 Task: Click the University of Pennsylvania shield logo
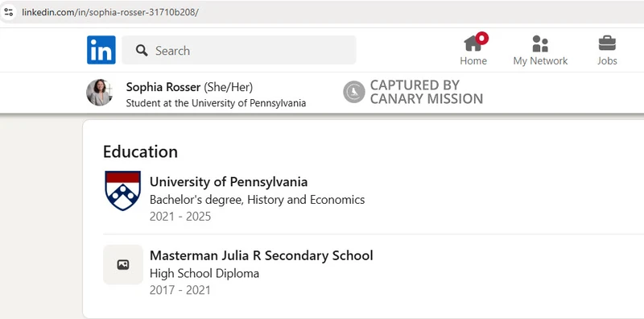(x=123, y=191)
